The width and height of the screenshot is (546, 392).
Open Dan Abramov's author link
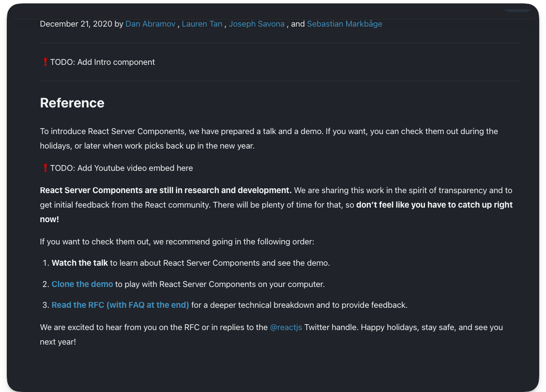pyautogui.click(x=150, y=24)
